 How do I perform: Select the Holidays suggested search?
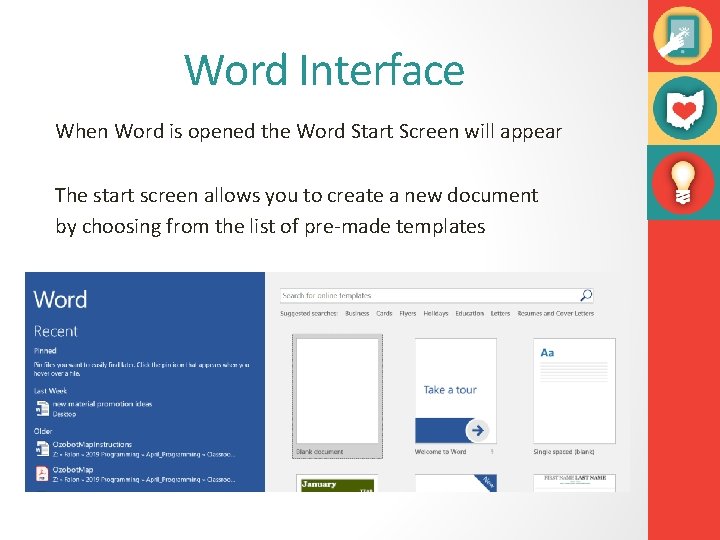pyautogui.click(x=435, y=313)
